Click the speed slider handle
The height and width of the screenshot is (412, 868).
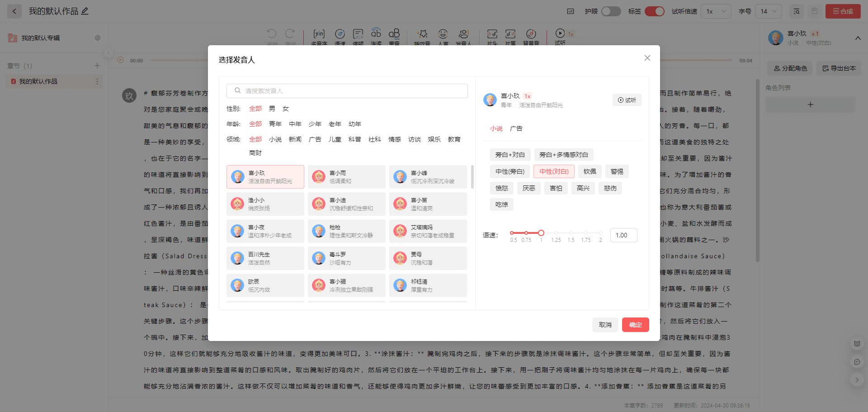[x=541, y=233]
